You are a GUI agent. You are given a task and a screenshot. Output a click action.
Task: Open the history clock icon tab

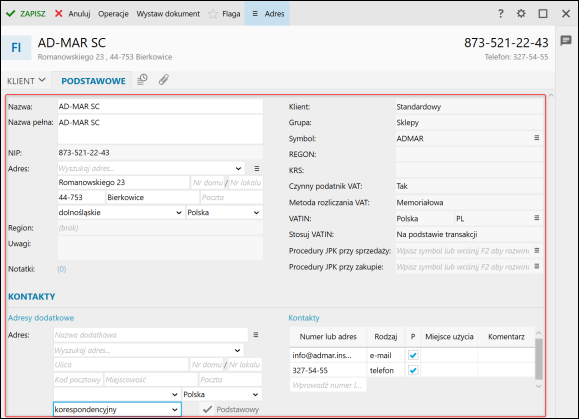[142, 80]
